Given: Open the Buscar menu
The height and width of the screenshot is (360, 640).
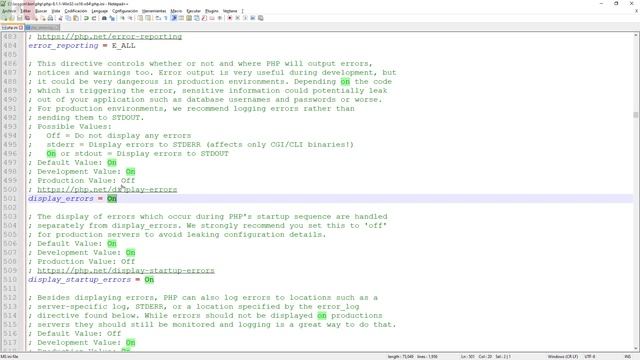Looking at the screenshot, I should coord(41,11).
